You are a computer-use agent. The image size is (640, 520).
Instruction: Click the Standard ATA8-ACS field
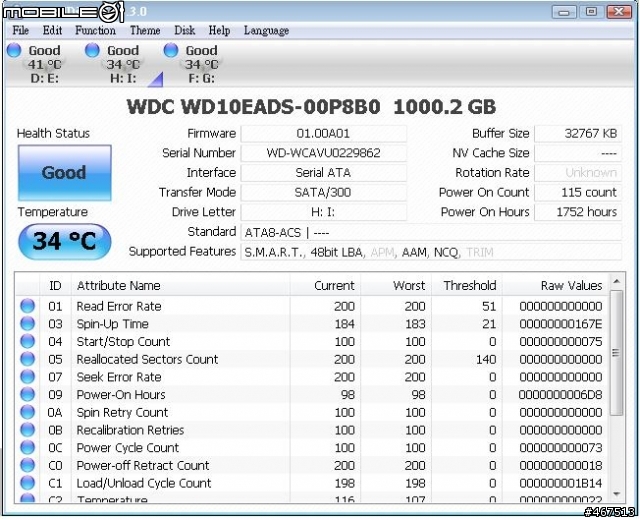(431, 232)
